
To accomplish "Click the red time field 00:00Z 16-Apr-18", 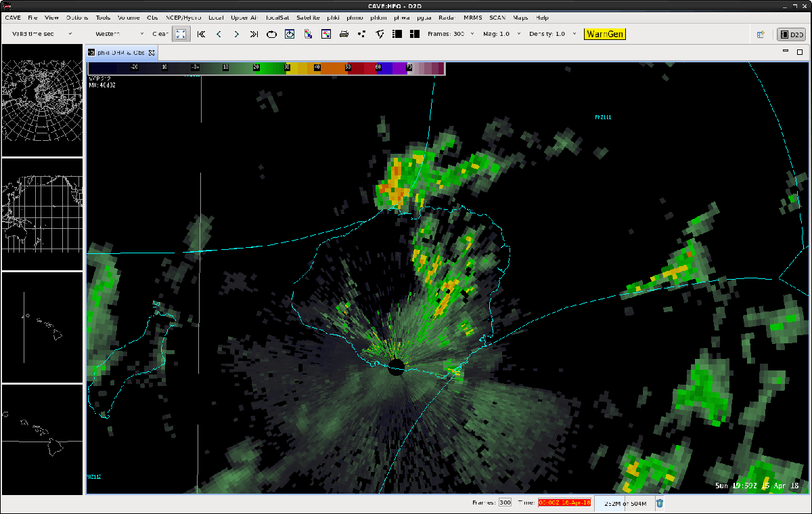I will click(x=564, y=502).
